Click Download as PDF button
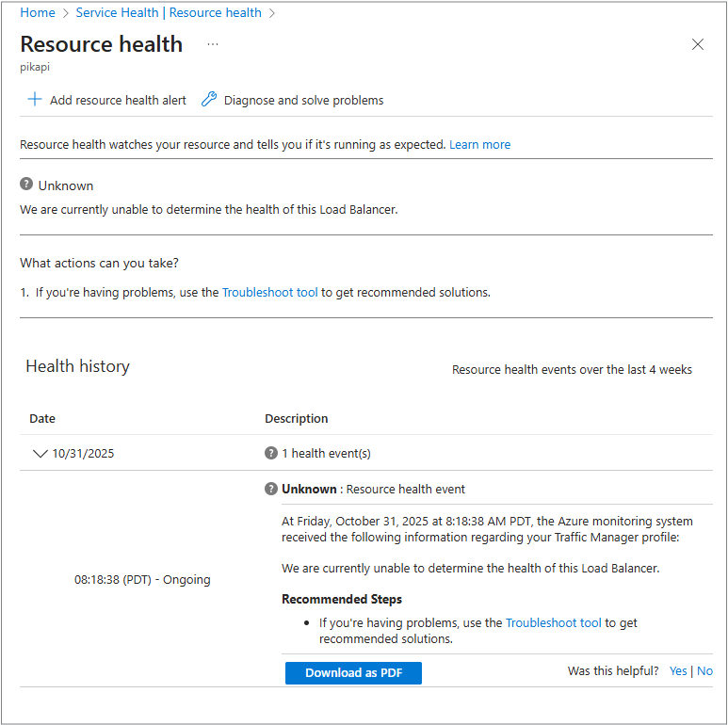 point(353,673)
